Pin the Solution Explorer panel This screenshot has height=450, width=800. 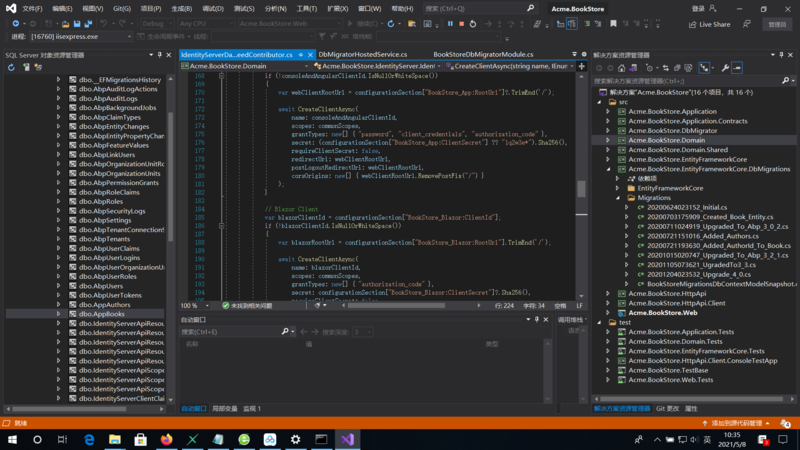[781, 55]
